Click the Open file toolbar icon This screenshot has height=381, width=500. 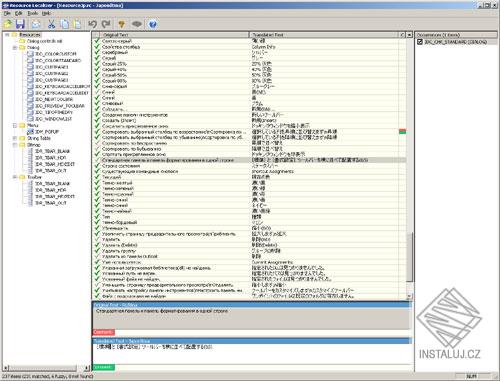(8, 24)
